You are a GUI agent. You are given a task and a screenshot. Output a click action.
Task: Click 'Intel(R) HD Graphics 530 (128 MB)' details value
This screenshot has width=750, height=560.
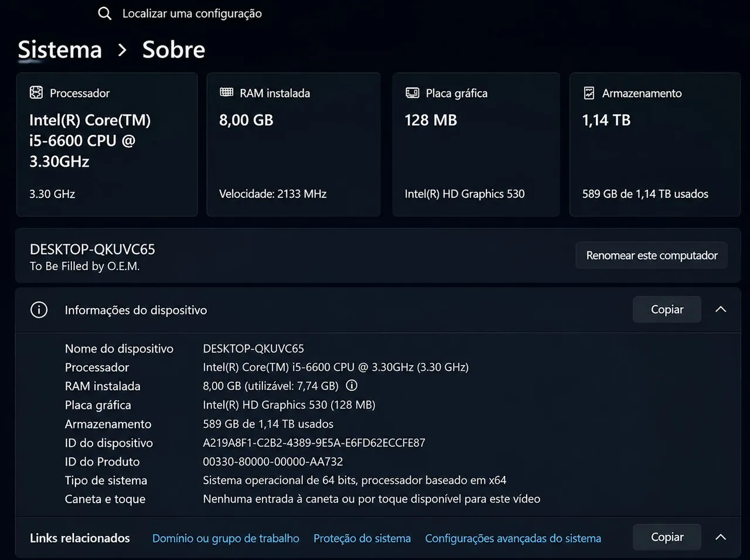click(289, 405)
